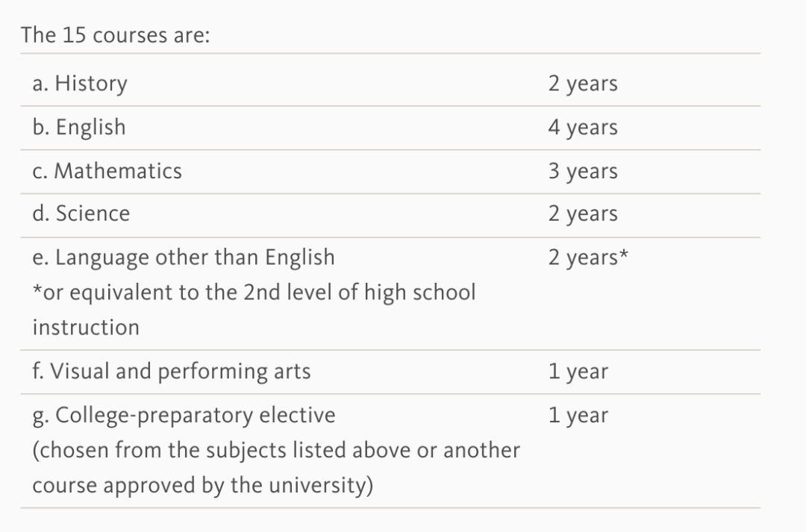Click 'course approved by the university)' text
This screenshot has width=806, height=532.
pos(202,485)
